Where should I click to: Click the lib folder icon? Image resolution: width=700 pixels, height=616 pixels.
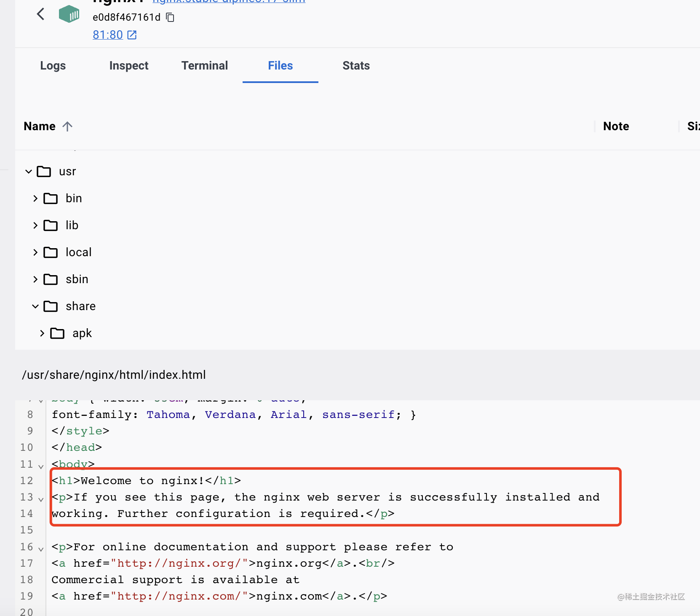click(x=51, y=225)
